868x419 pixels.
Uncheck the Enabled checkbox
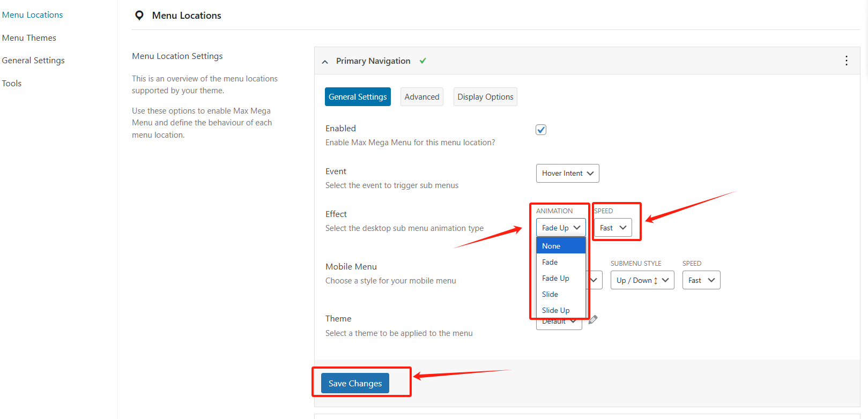point(541,130)
